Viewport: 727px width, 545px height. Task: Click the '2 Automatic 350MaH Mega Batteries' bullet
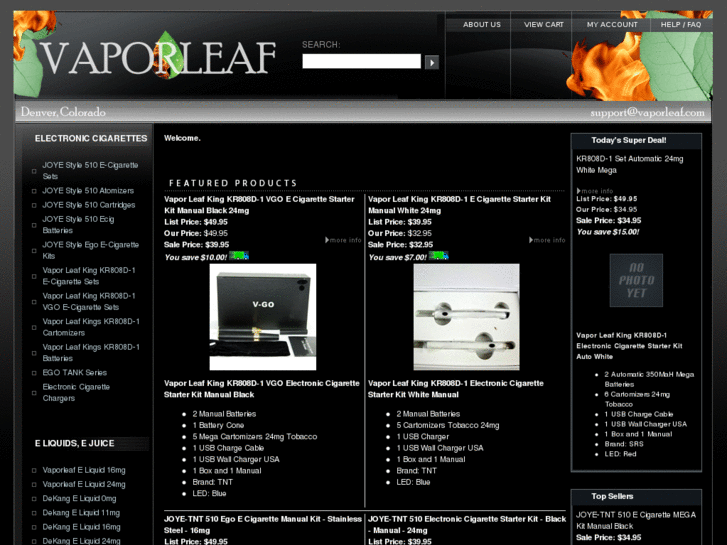coord(649,379)
